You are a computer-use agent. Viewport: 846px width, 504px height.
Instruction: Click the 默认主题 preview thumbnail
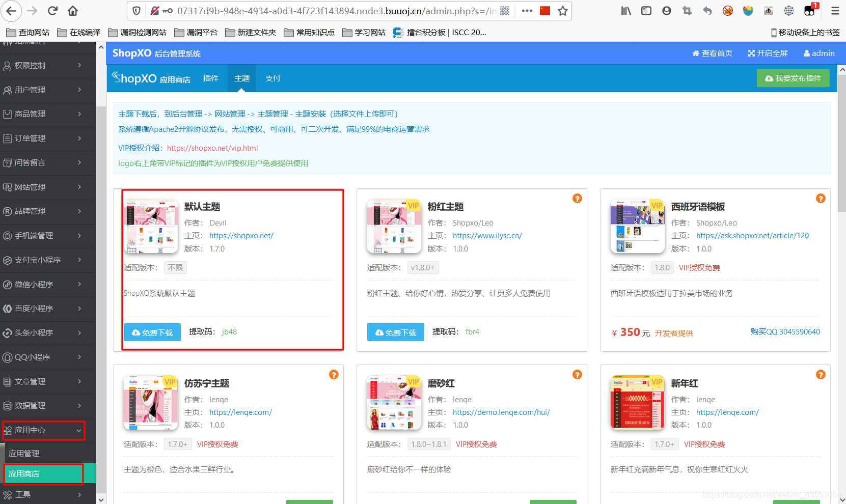(151, 226)
